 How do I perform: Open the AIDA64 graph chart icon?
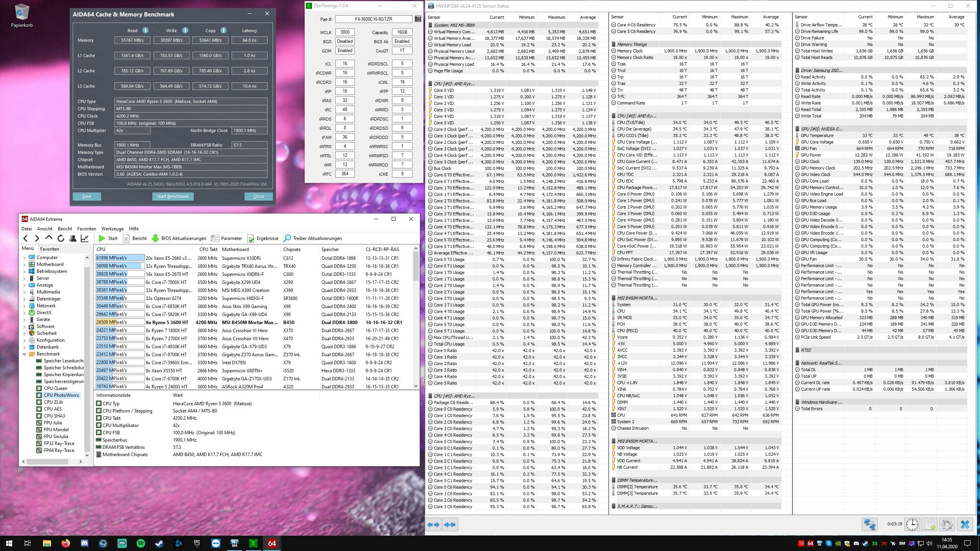pos(85,238)
